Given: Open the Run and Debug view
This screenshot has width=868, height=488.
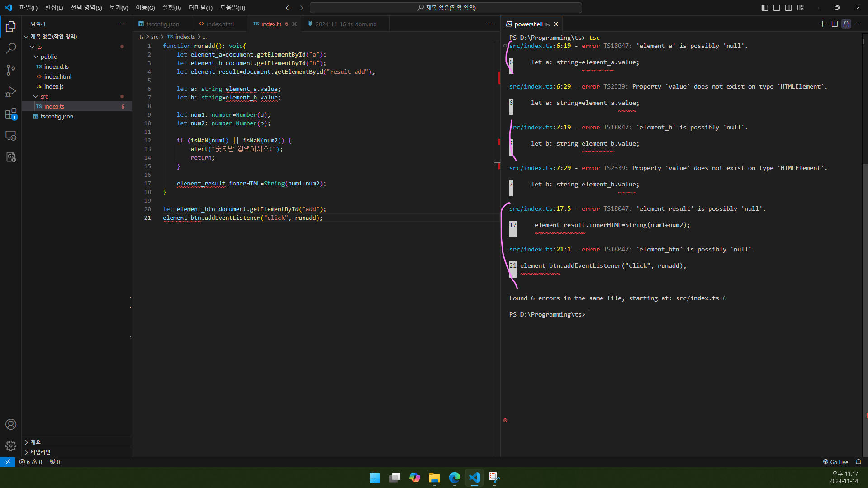Looking at the screenshot, I should [x=11, y=92].
